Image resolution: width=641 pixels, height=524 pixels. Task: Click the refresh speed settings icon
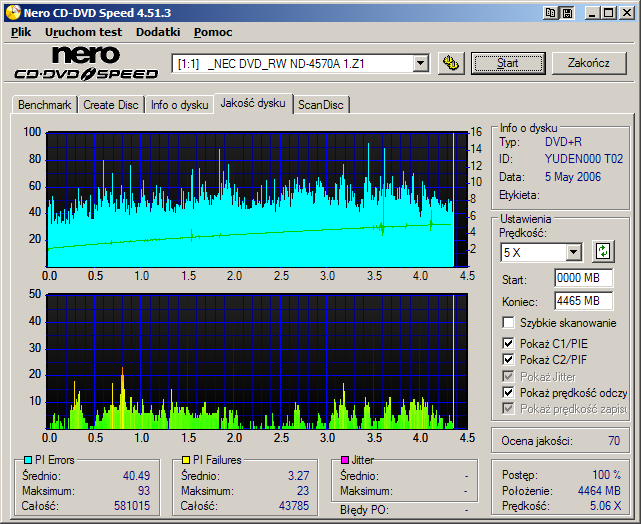[603, 251]
